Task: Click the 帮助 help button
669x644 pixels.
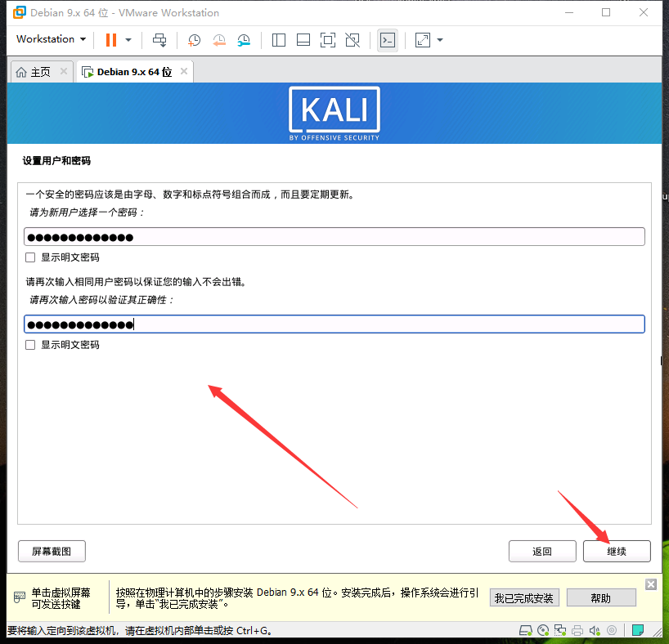Action: click(x=601, y=598)
